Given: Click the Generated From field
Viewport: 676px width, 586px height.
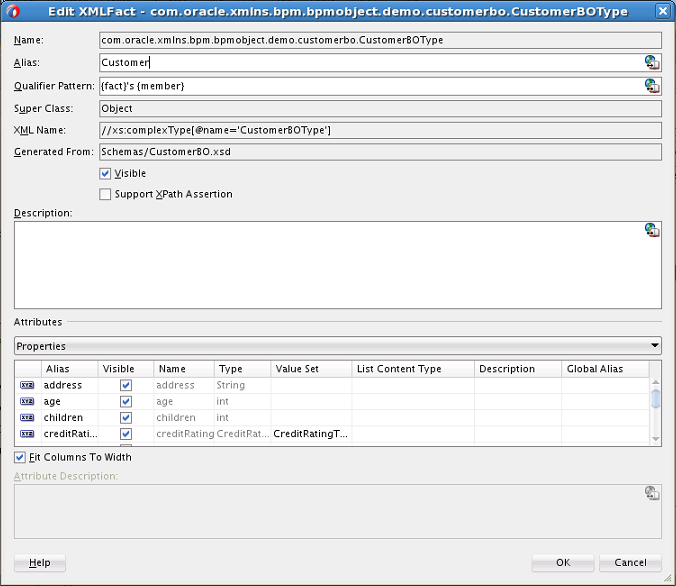Looking at the screenshot, I should [x=380, y=152].
